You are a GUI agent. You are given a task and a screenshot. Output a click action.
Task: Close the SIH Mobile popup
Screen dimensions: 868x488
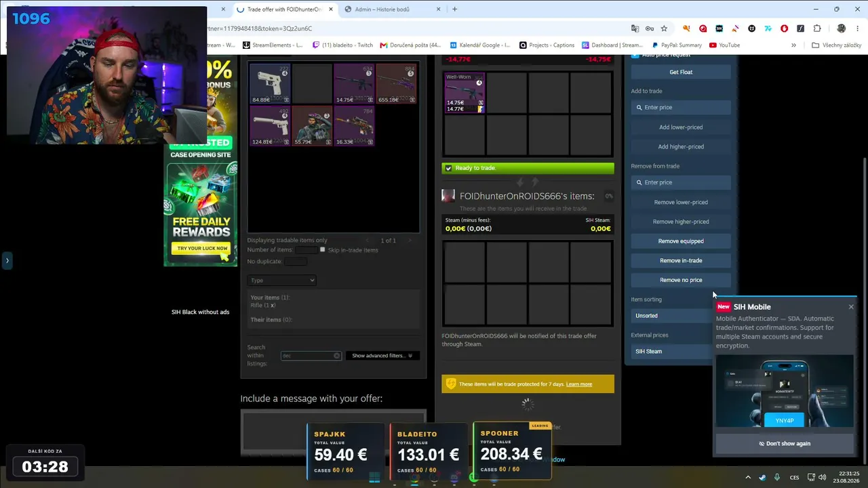pos(851,307)
